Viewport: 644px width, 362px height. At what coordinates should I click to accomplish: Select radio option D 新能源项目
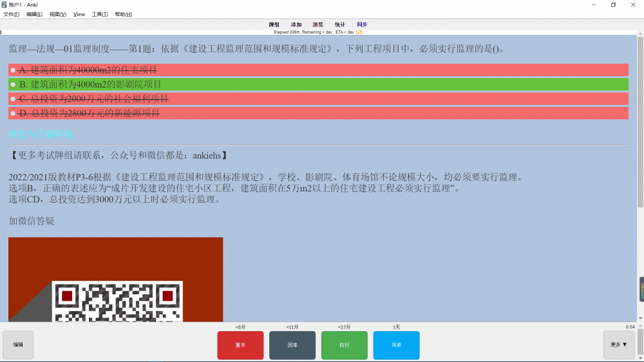13,113
